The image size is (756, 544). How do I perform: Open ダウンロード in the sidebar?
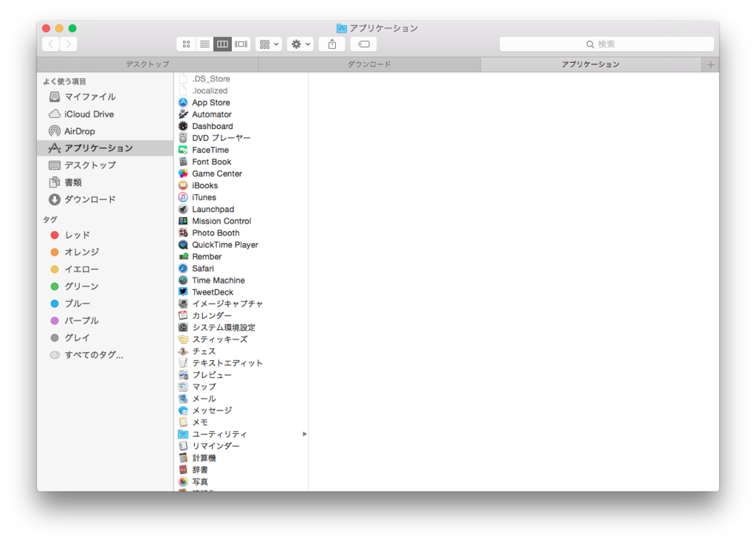coord(105,199)
